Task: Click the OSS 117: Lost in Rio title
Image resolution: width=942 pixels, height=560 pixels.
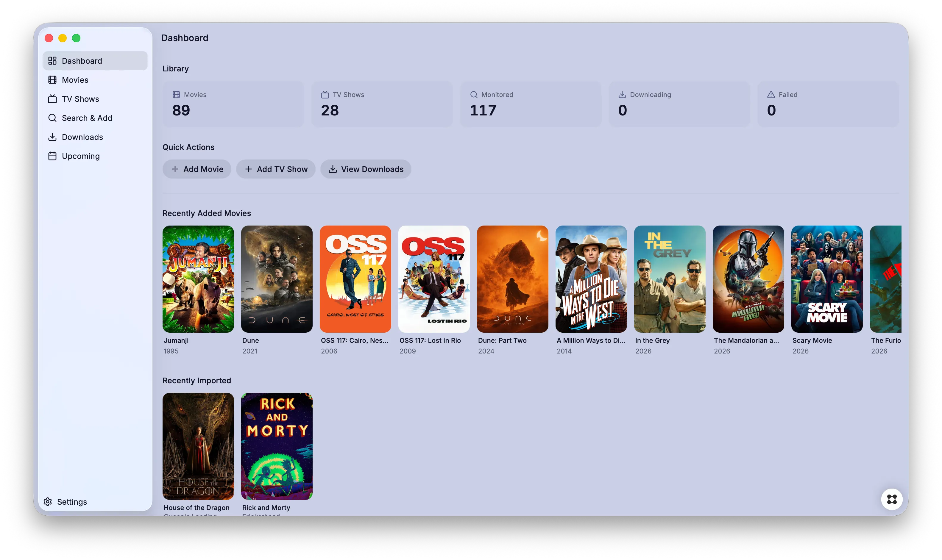Action: pos(430,340)
